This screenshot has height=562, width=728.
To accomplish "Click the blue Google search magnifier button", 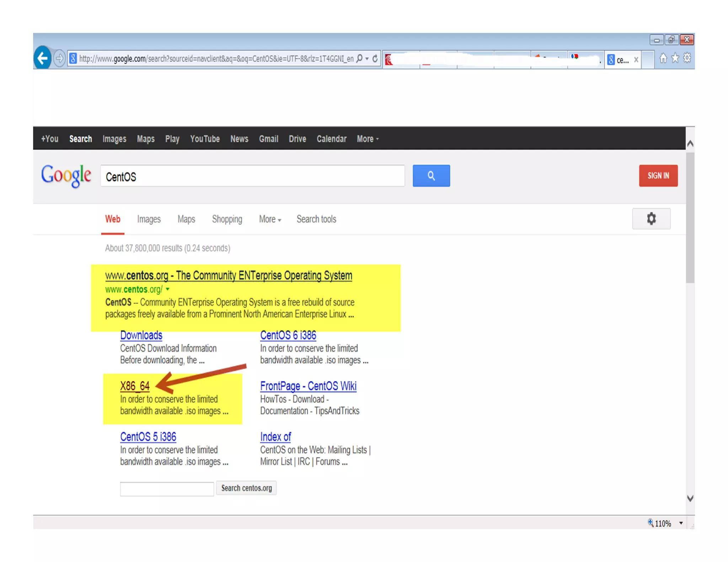I will click(431, 175).
